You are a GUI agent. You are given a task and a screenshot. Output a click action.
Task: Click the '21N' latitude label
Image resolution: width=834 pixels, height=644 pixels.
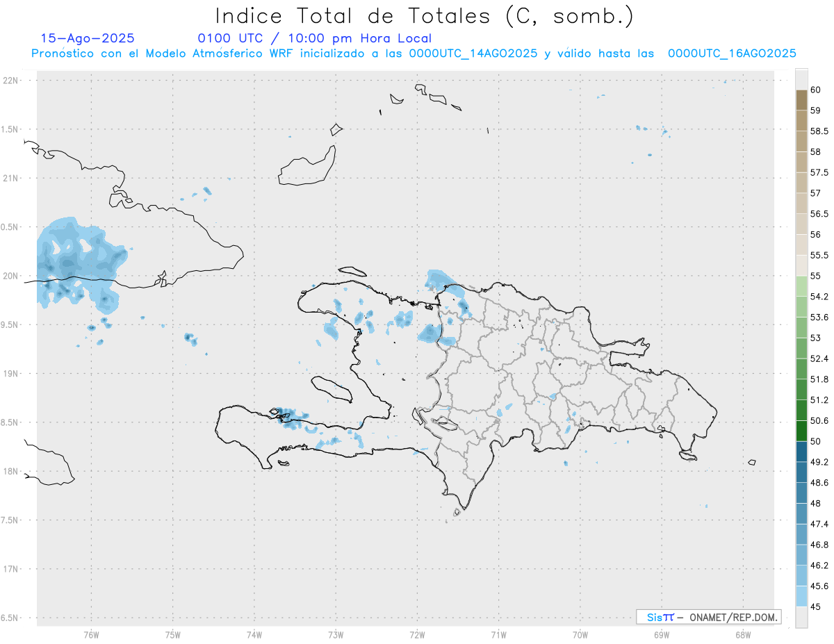tap(11, 178)
